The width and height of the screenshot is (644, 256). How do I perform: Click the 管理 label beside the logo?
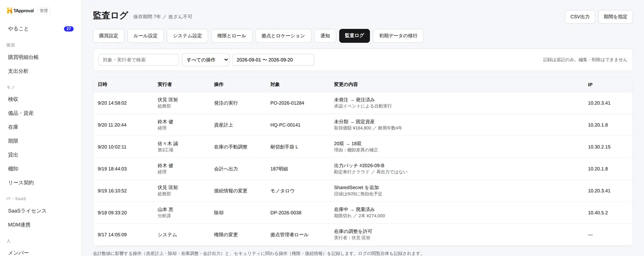pos(44,11)
